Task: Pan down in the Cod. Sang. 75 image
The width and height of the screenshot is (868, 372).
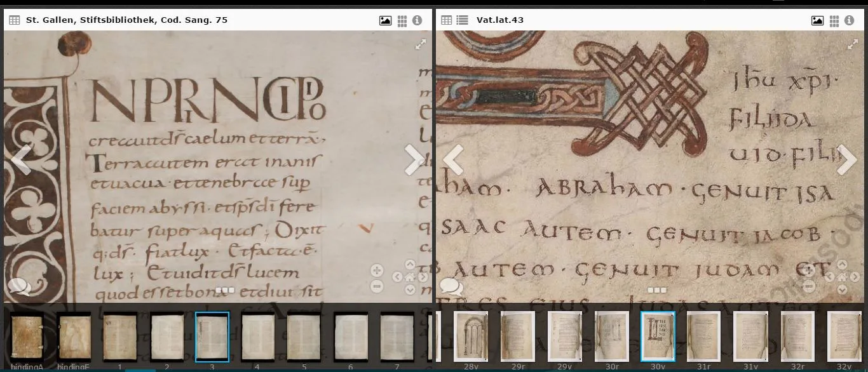Action: click(x=410, y=289)
